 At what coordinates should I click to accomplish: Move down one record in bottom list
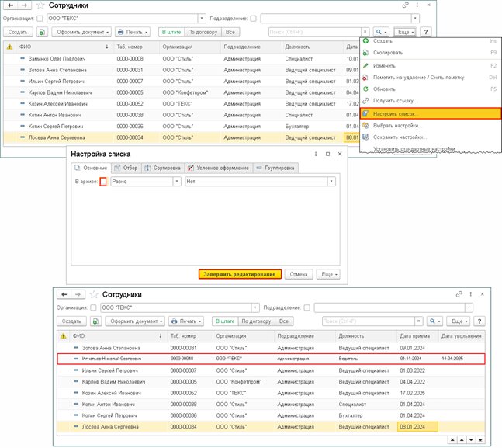(471, 440)
